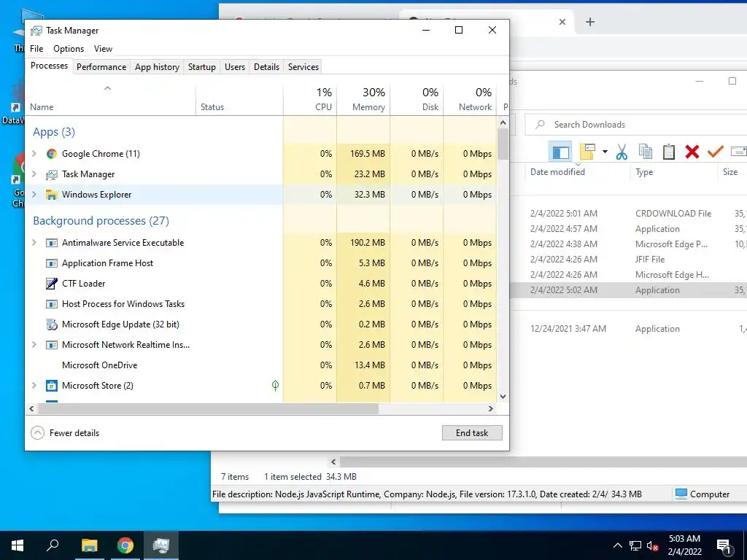Switch to the Services tab

click(x=303, y=67)
